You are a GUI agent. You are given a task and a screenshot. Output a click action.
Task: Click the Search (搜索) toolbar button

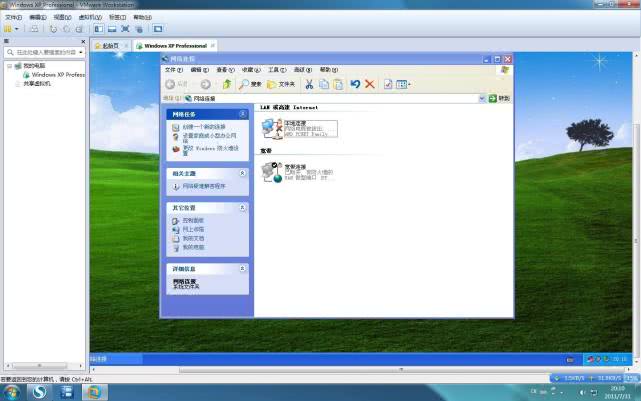coord(250,85)
